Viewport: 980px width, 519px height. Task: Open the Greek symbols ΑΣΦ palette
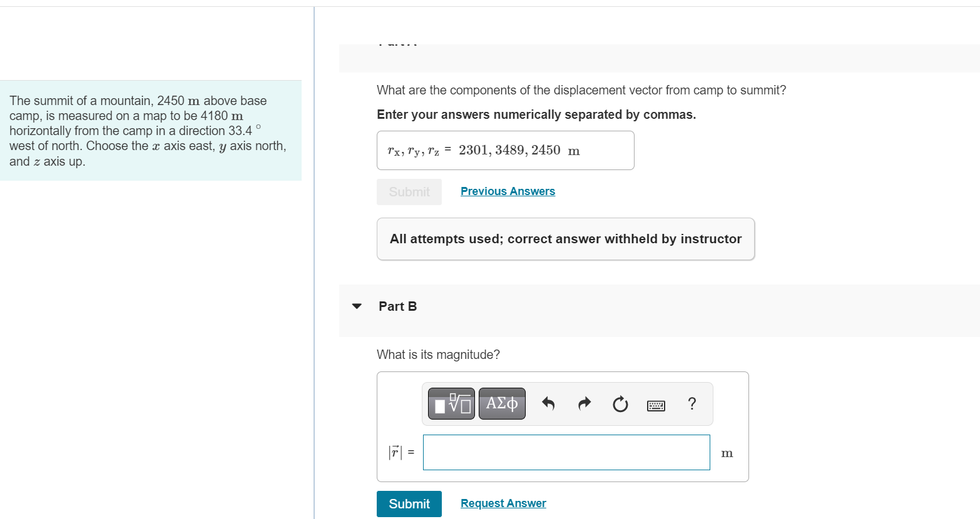[502, 404]
